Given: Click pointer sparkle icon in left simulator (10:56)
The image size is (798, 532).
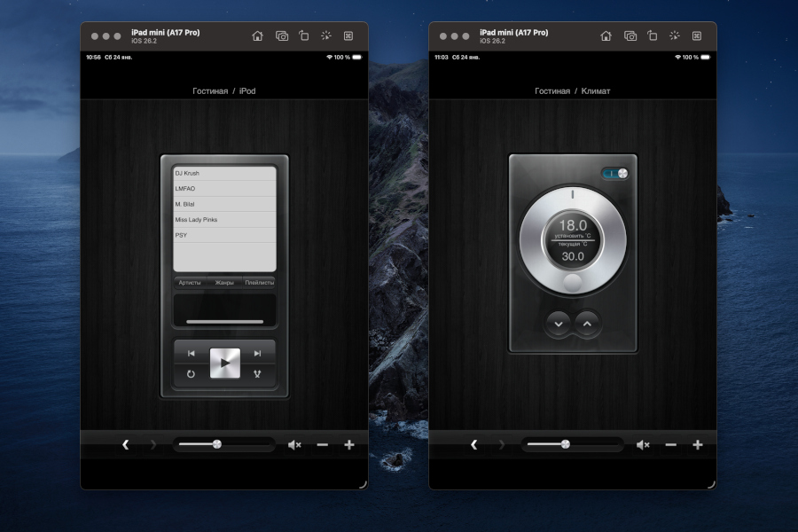Looking at the screenshot, I should [x=326, y=35].
